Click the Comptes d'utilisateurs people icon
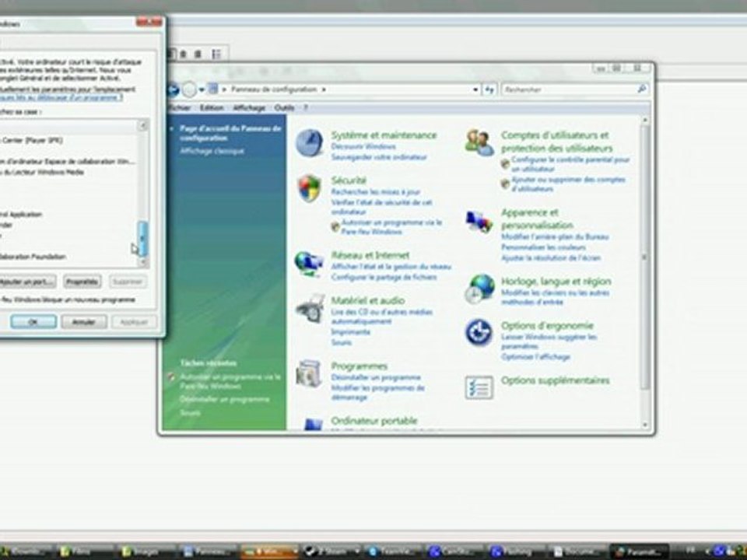Viewport: 747px width, 560px height. 479,142
